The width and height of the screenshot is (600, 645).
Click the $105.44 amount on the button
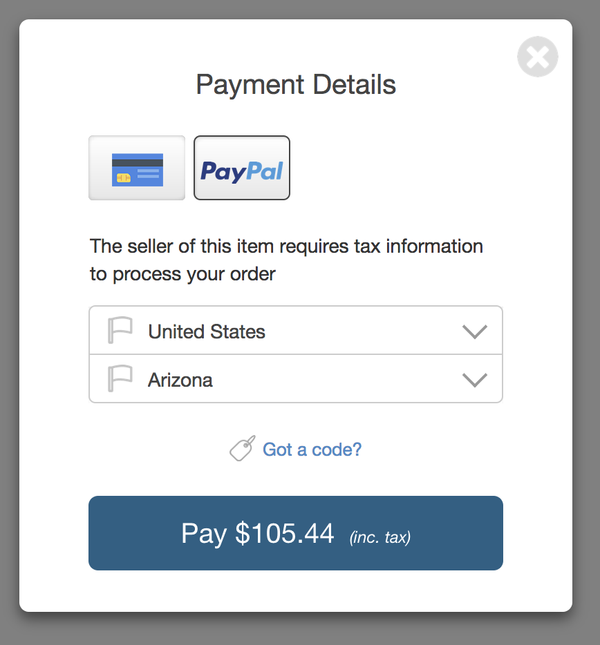pyautogui.click(x=285, y=534)
